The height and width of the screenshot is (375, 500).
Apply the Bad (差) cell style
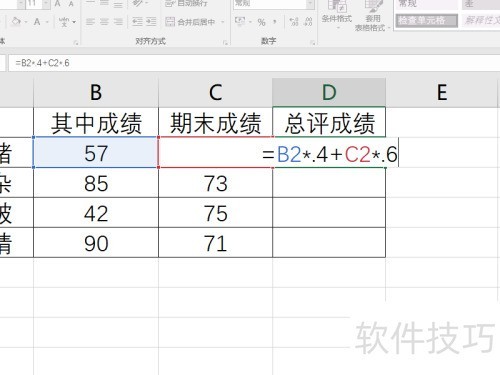481,4
